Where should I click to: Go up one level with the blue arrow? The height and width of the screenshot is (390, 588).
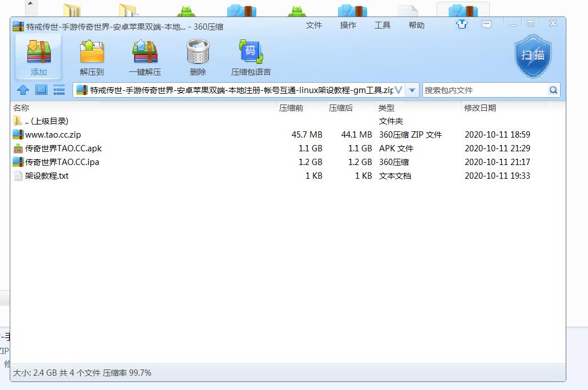[23, 90]
